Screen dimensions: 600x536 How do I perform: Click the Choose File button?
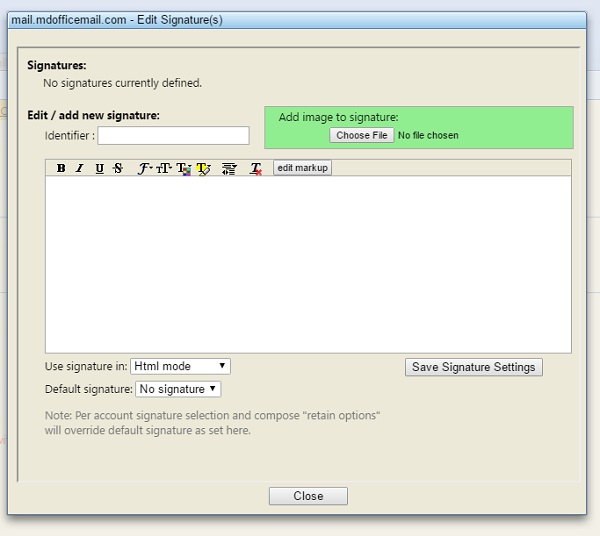click(361, 135)
